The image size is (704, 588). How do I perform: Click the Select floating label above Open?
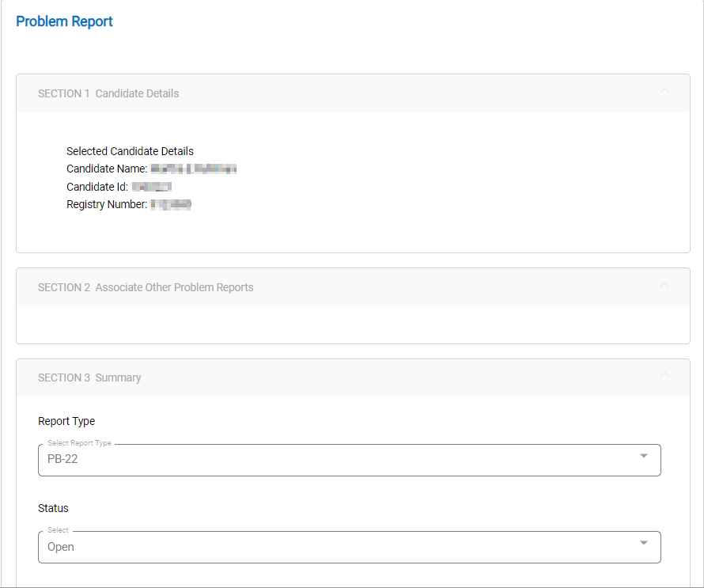pos(58,530)
